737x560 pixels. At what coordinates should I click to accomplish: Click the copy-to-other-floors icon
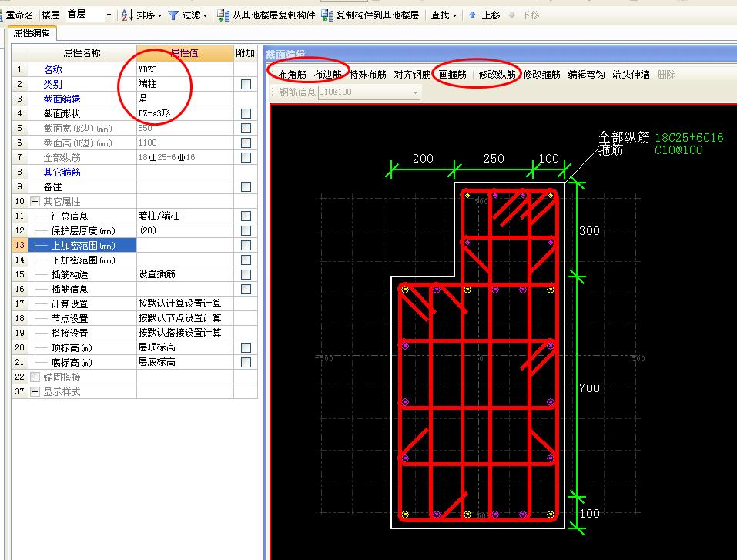click(x=327, y=15)
